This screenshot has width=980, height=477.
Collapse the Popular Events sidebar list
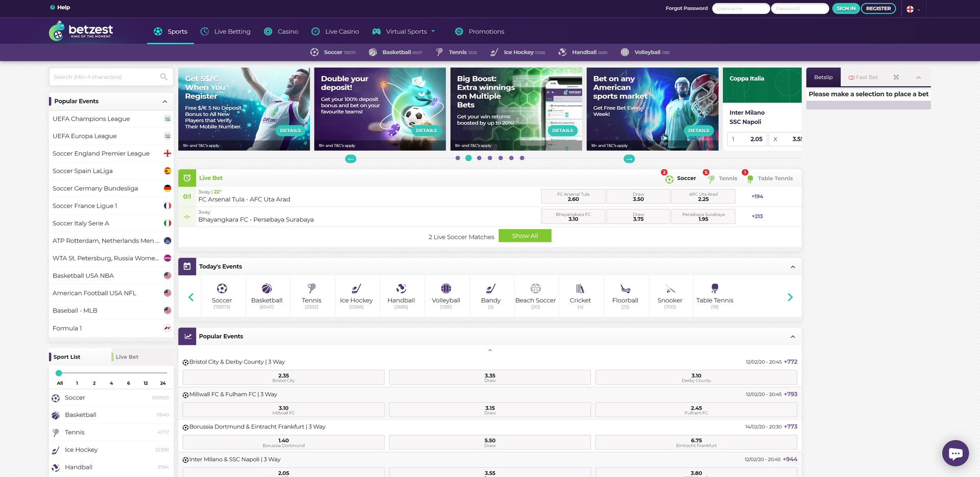pyautogui.click(x=165, y=102)
